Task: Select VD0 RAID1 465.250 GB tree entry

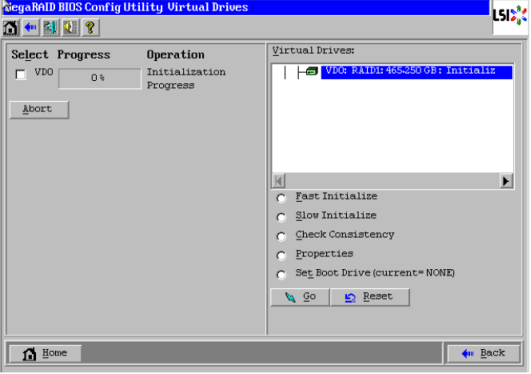Action: pyautogui.click(x=416, y=72)
